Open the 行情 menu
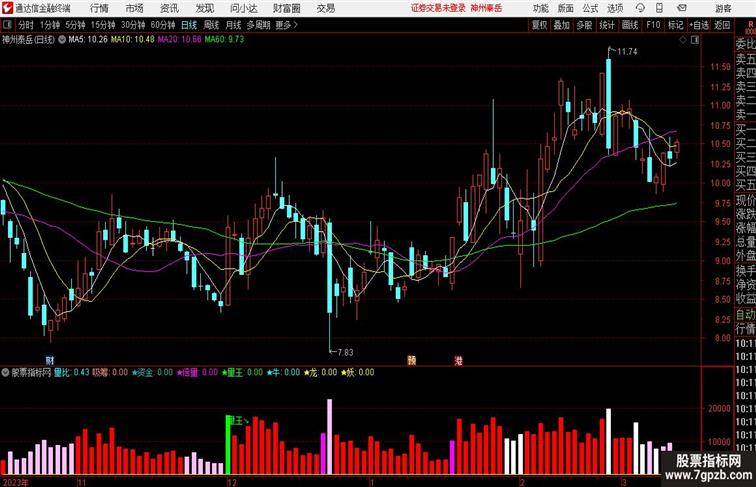Screen dimensions: 756x487 click(99, 8)
